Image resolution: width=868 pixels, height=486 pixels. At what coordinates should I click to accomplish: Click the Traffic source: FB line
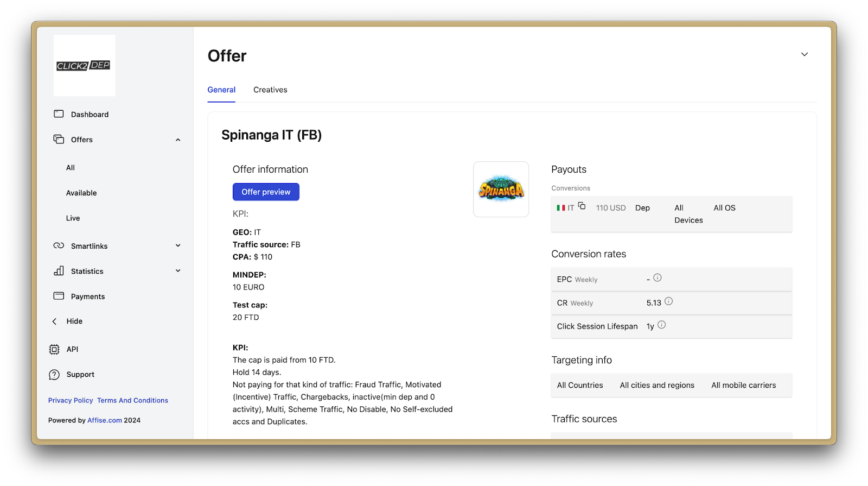pyautogui.click(x=266, y=245)
